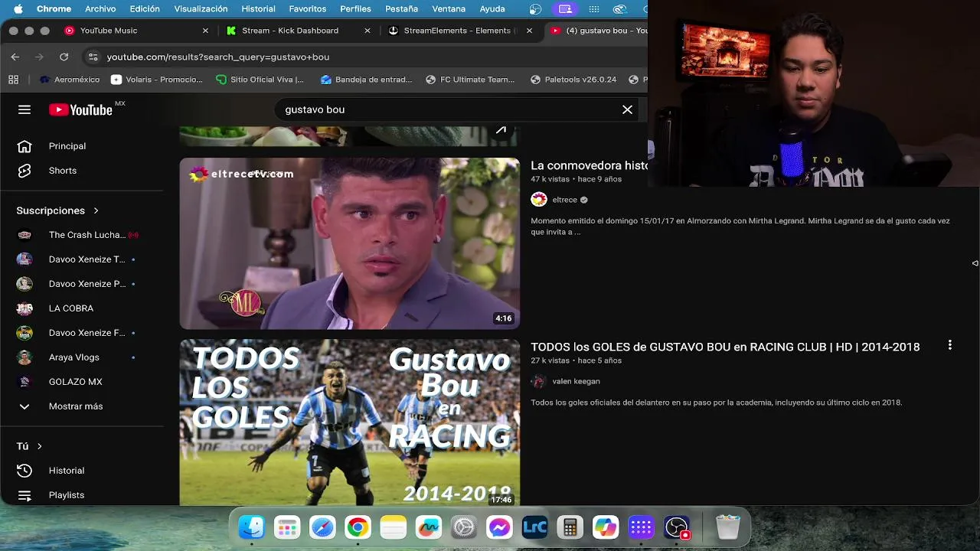Open the Favoritos menu
980x551 pixels.
tap(308, 9)
